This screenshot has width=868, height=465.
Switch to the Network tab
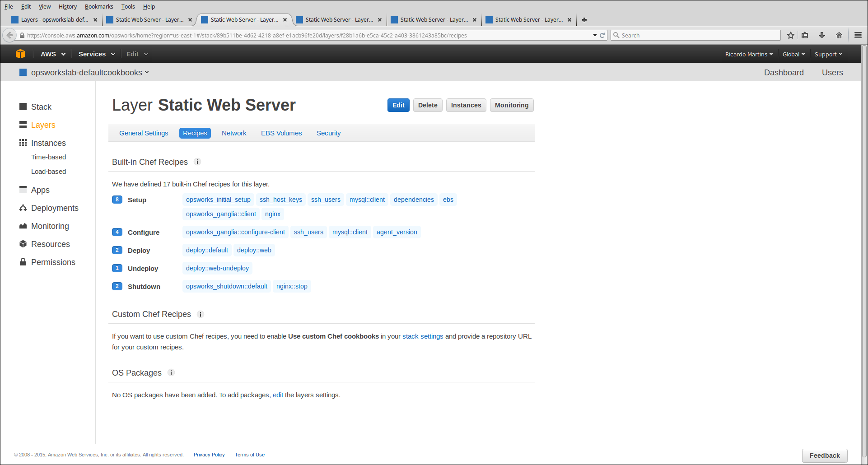coord(234,133)
